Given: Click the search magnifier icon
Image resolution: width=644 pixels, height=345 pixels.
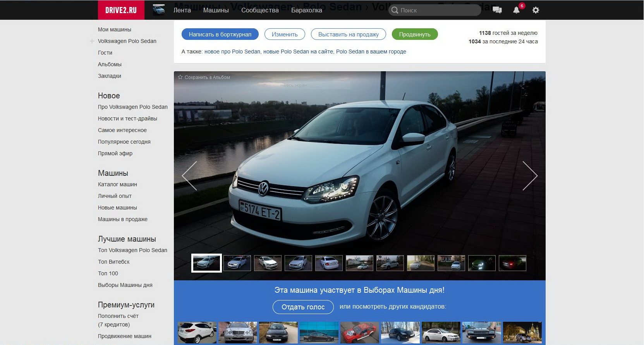Looking at the screenshot, I should tap(395, 10).
